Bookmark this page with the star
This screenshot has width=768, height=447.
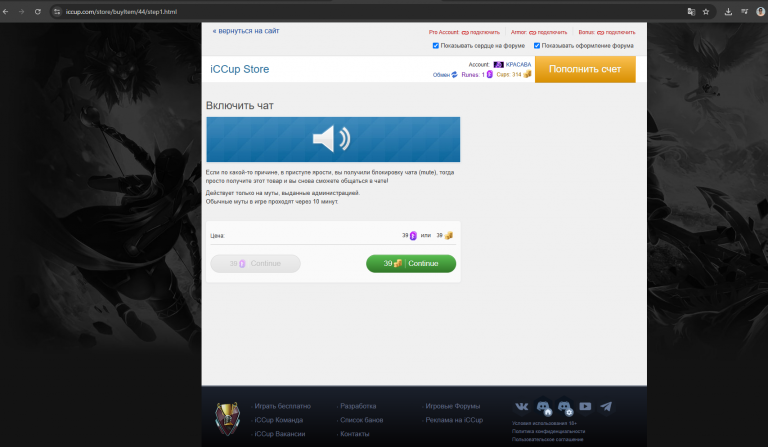tap(706, 12)
